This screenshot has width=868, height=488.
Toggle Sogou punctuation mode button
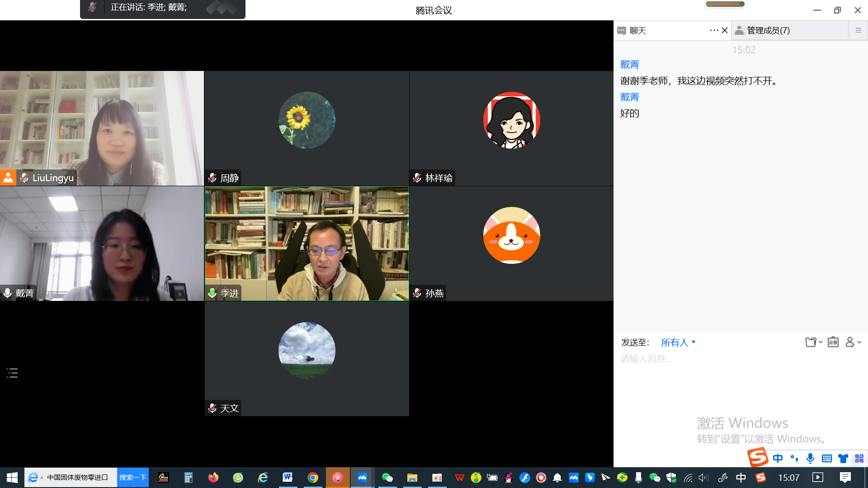[x=794, y=459]
